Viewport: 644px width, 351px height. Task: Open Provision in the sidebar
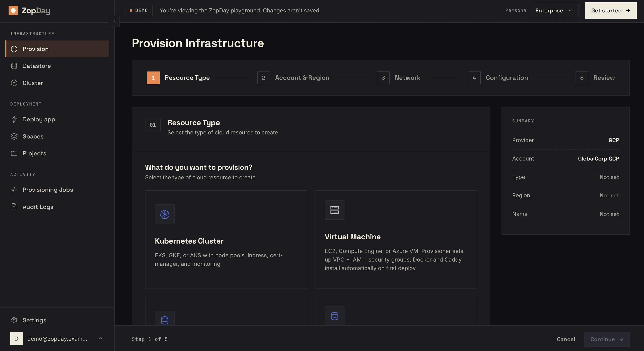coord(57,49)
